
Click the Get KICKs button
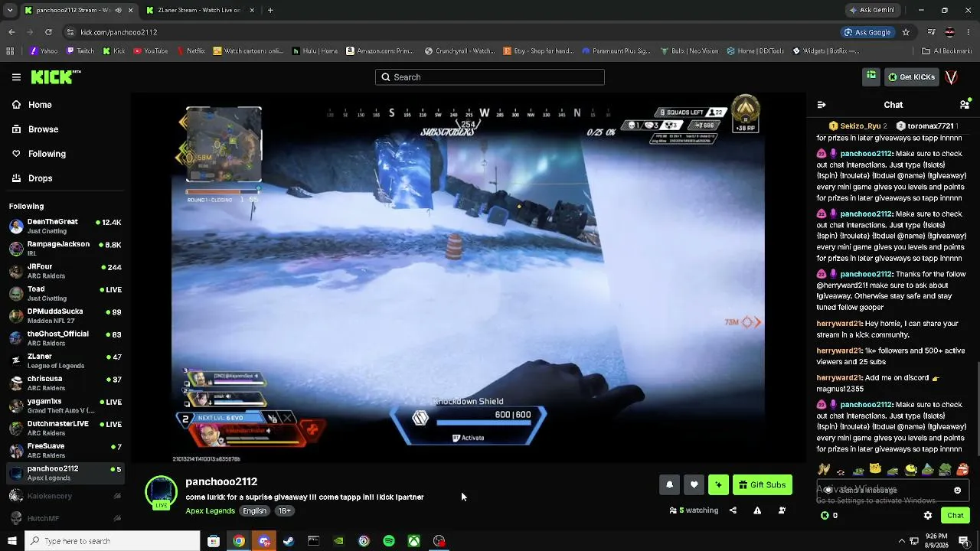tap(911, 77)
